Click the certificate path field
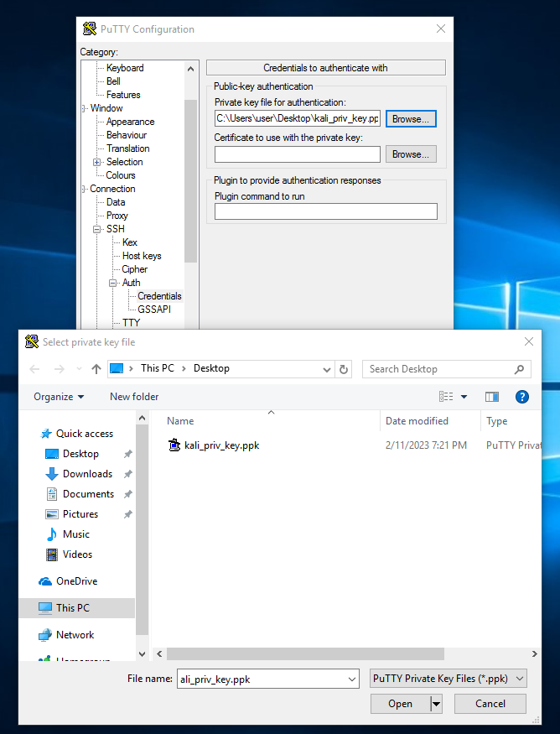This screenshot has width=560, height=734. coord(298,154)
